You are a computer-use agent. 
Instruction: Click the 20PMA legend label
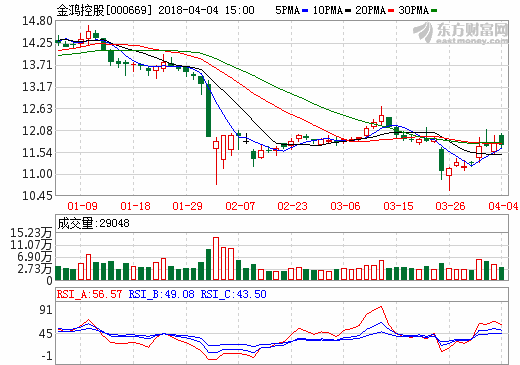370,10
